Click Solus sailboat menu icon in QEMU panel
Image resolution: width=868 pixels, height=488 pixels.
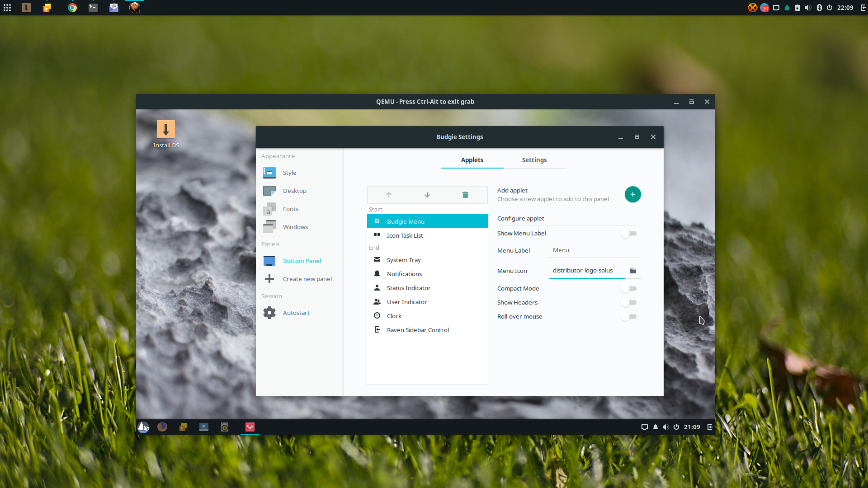click(x=143, y=427)
